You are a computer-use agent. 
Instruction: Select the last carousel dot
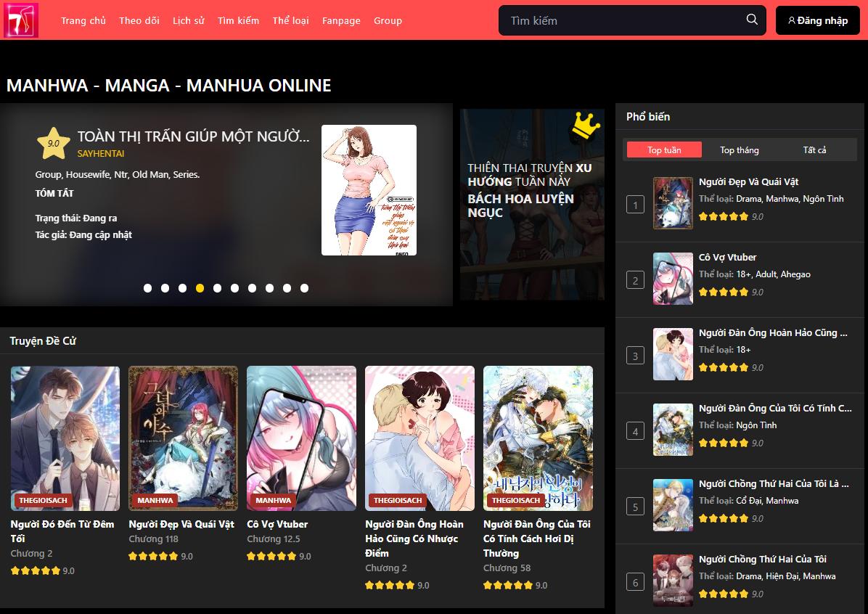coord(304,288)
